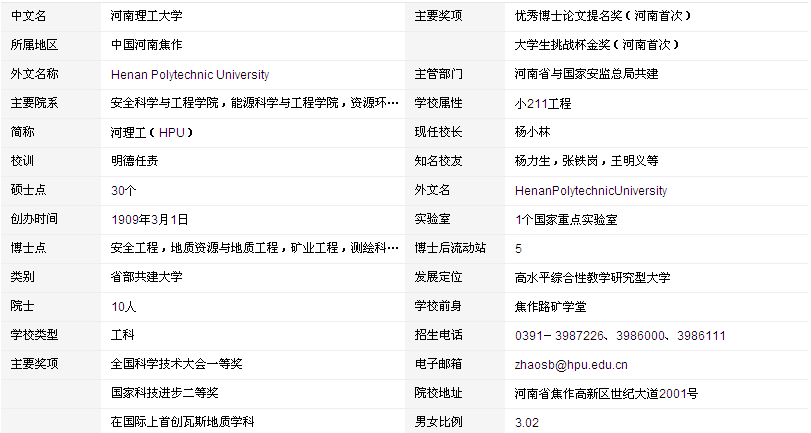Click the 所属地区 field label
The height and width of the screenshot is (433, 811).
click(34, 45)
